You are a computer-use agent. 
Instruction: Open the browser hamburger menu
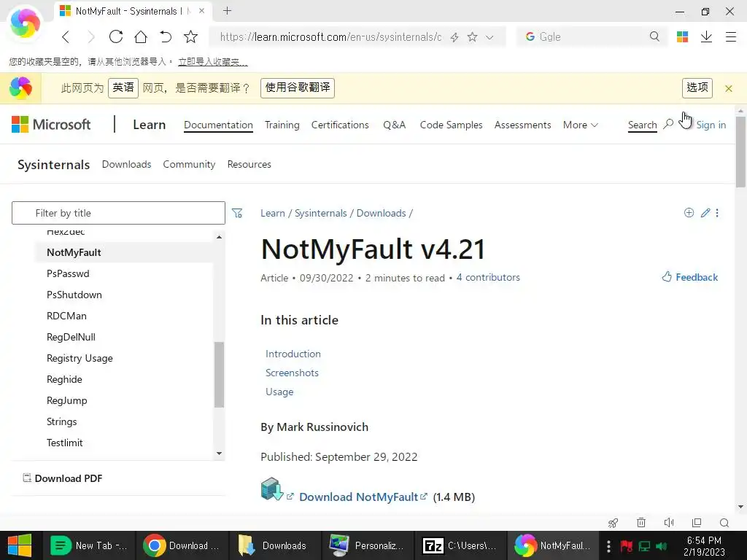pos(731,36)
